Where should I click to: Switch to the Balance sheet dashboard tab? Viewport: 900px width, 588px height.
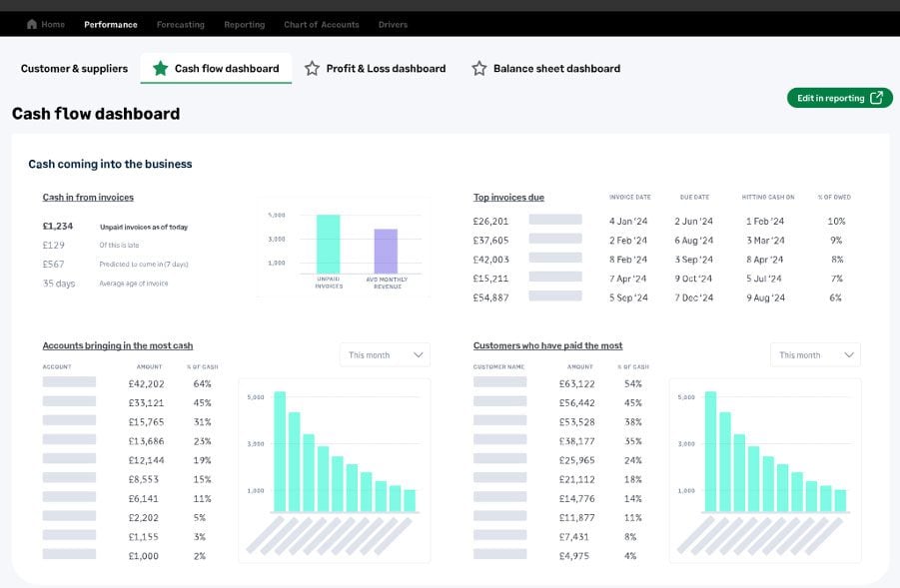click(x=556, y=68)
